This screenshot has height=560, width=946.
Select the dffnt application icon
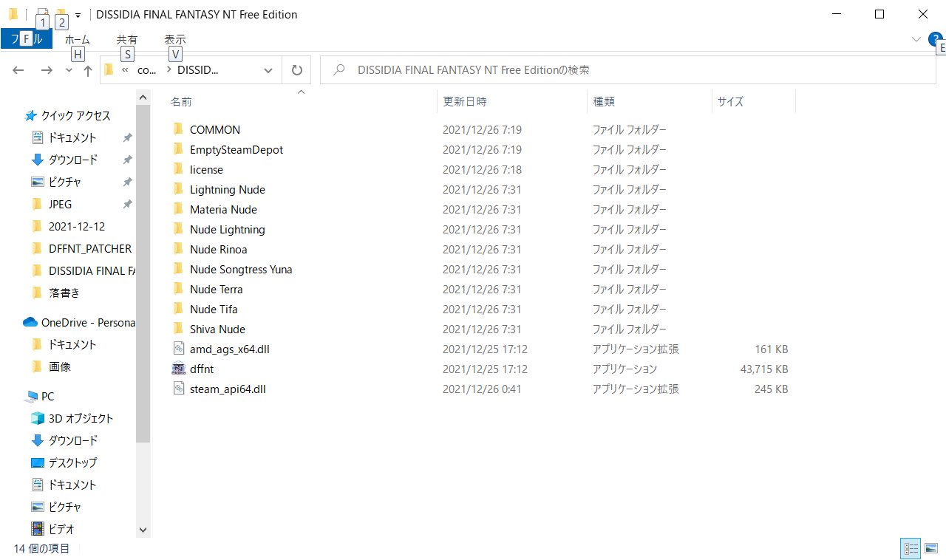coord(178,369)
